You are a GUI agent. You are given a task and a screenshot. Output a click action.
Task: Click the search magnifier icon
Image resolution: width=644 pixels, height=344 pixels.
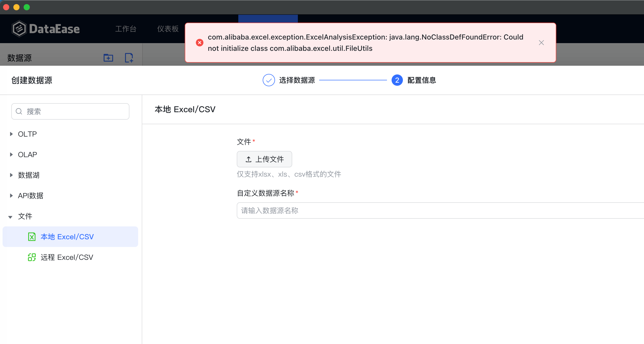pyautogui.click(x=19, y=111)
